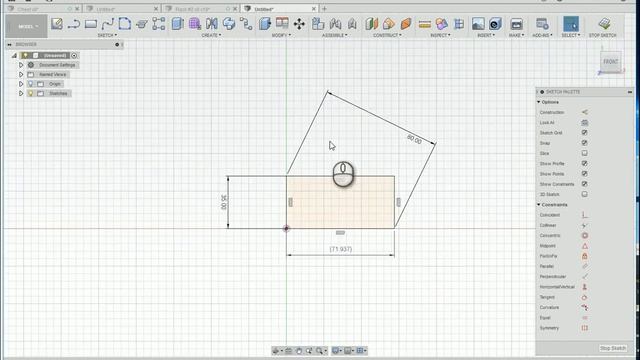The image size is (640, 360).
Task: Select the Offset Plane construct icon
Action: (371, 24)
